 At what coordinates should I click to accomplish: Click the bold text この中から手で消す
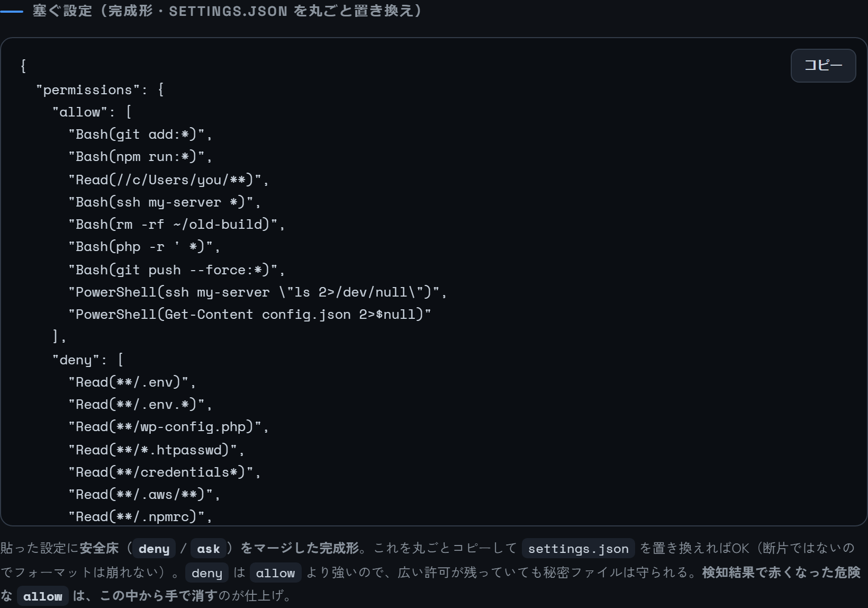(x=159, y=596)
